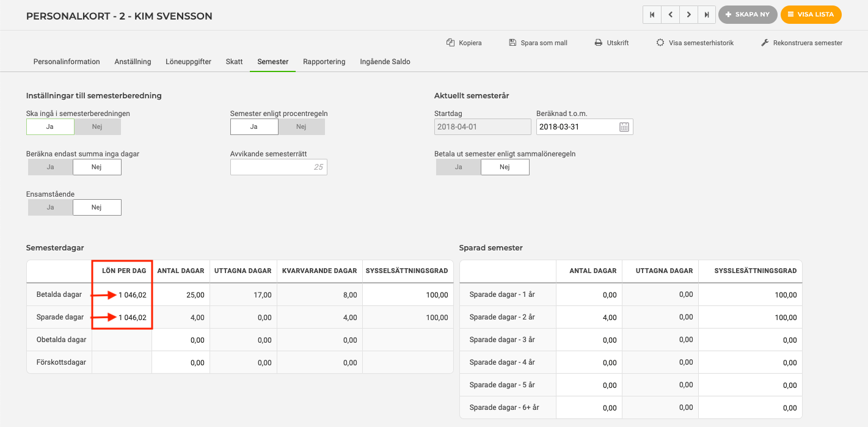Image resolution: width=868 pixels, height=427 pixels.
Task: Click the Utskrift printer icon
Action: coord(599,43)
